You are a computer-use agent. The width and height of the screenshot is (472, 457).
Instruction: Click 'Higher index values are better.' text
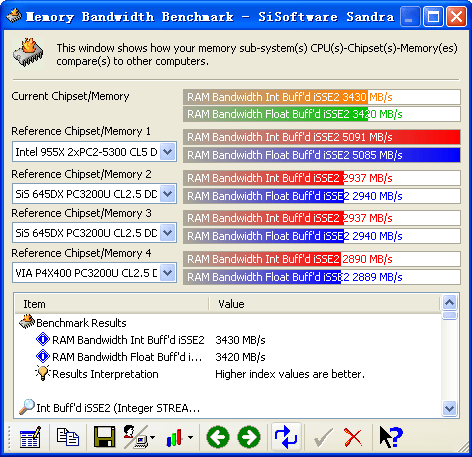coord(290,374)
